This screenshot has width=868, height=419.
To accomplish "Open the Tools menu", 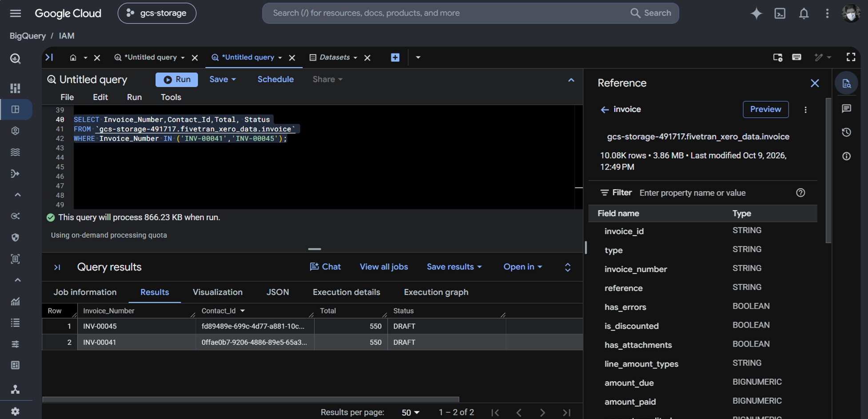I will coord(171,97).
